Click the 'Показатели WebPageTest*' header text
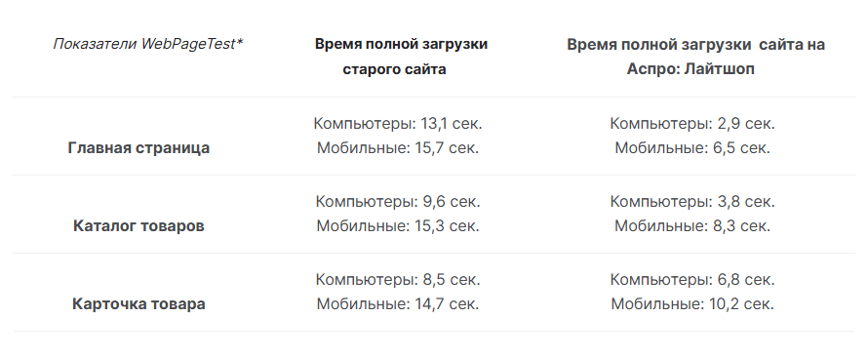 click(x=148, y=44)
